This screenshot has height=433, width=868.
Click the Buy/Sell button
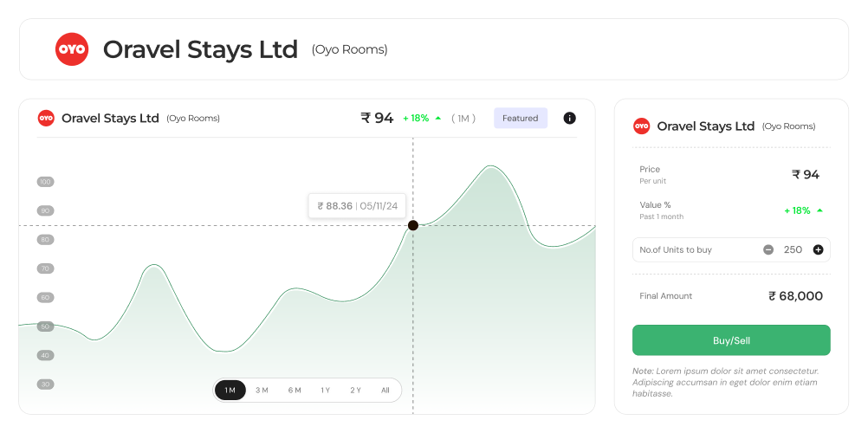tap(731, 340)
